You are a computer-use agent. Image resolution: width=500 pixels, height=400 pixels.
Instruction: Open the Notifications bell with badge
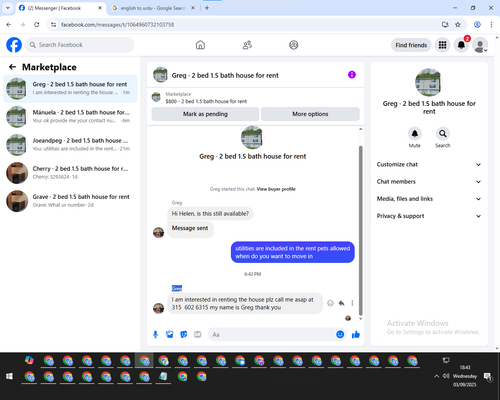click(x=461, y=45)
